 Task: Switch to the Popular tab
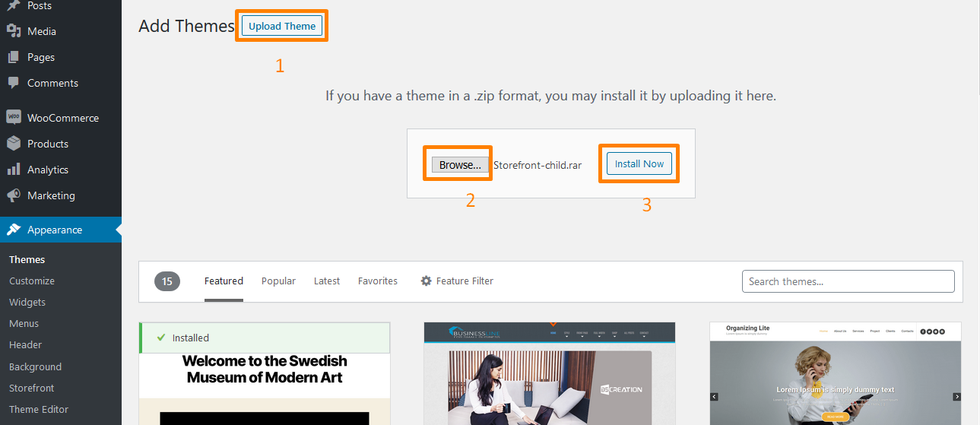tap(278, 281)
